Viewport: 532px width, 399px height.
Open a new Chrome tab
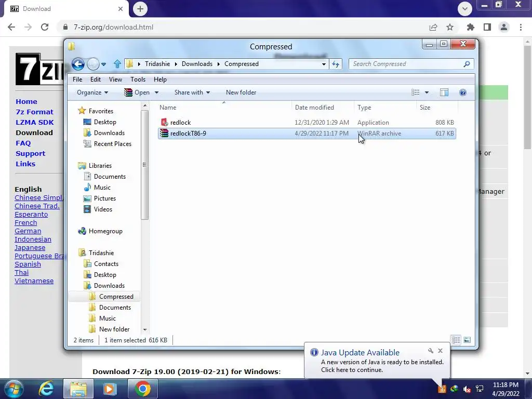click(140, 9)
